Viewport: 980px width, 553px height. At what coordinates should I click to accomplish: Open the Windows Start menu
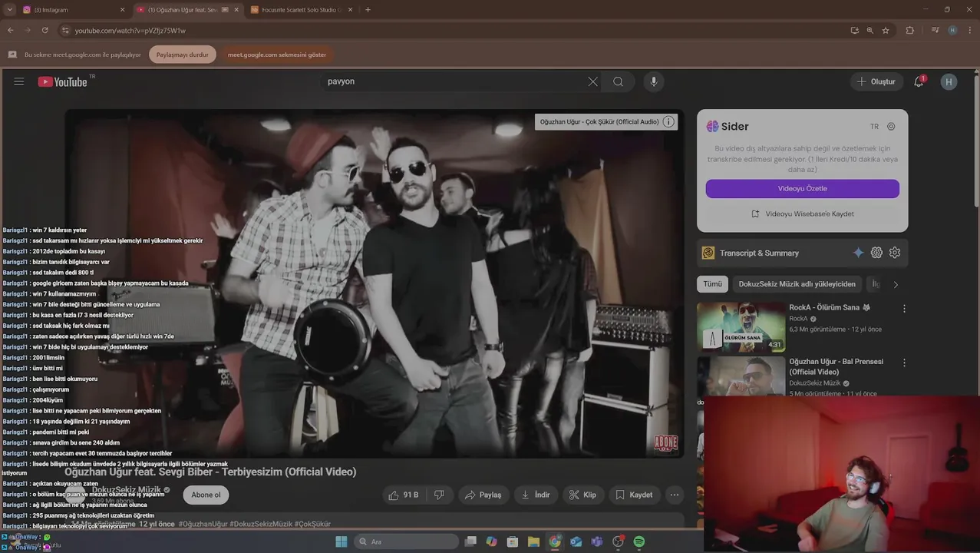[x=342, y=541]
